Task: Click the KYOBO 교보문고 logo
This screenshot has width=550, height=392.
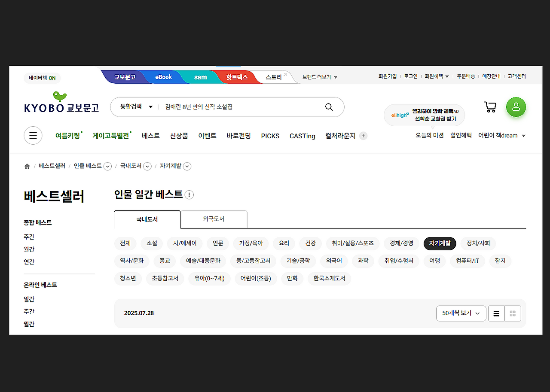Action: click(61, 103)
